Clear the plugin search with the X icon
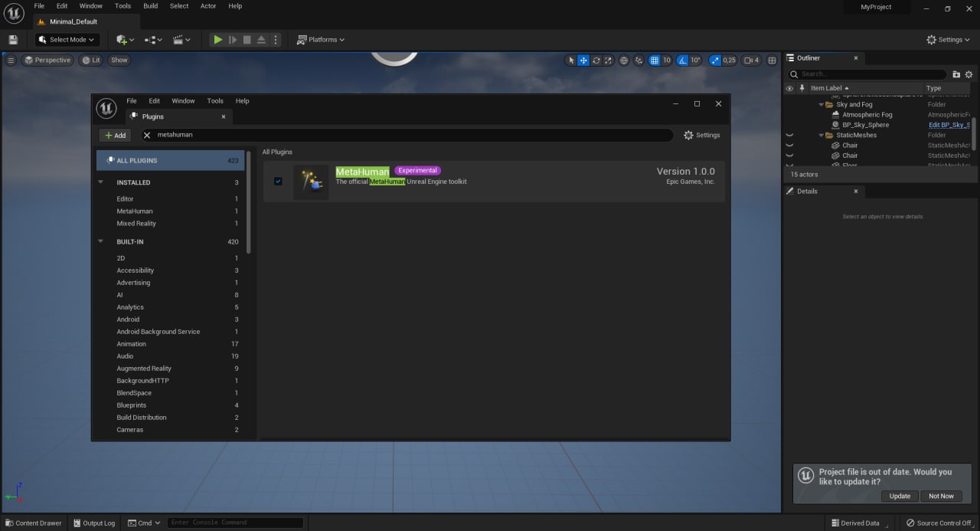The height and width of the screenshot is (531, 980). click(x=147, y=135)
